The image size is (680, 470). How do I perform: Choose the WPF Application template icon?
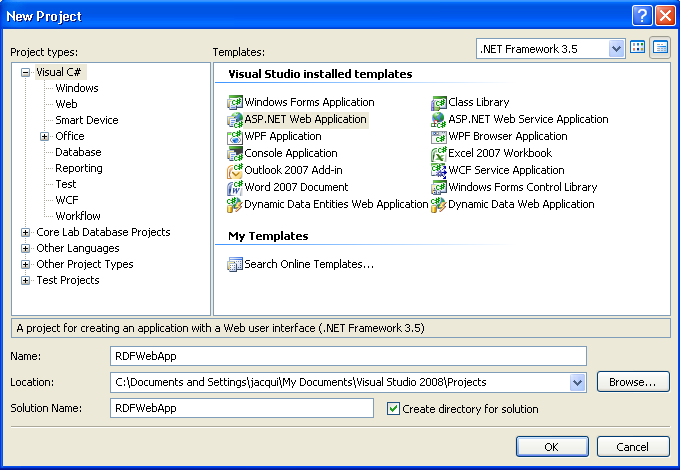coord(235,136)
